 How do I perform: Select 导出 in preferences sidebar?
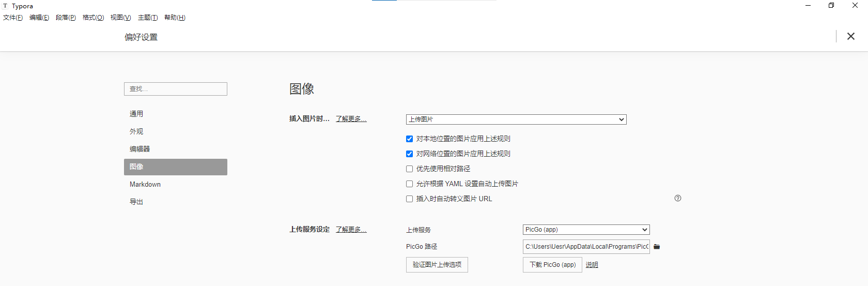coord(176,202)
